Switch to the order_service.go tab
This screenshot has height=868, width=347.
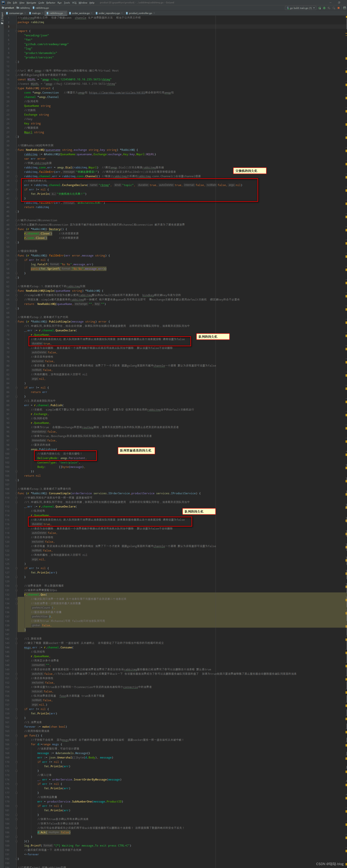(81, 13)
